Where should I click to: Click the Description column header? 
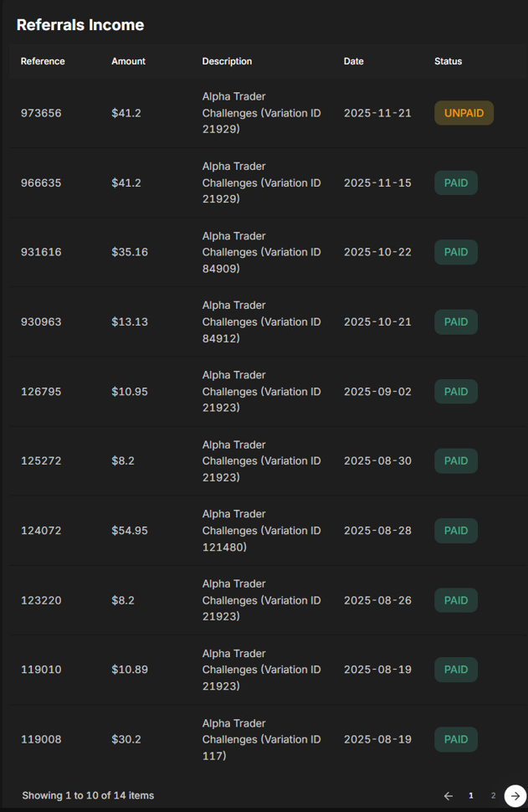pyautogui.click(x=227, y=61)
